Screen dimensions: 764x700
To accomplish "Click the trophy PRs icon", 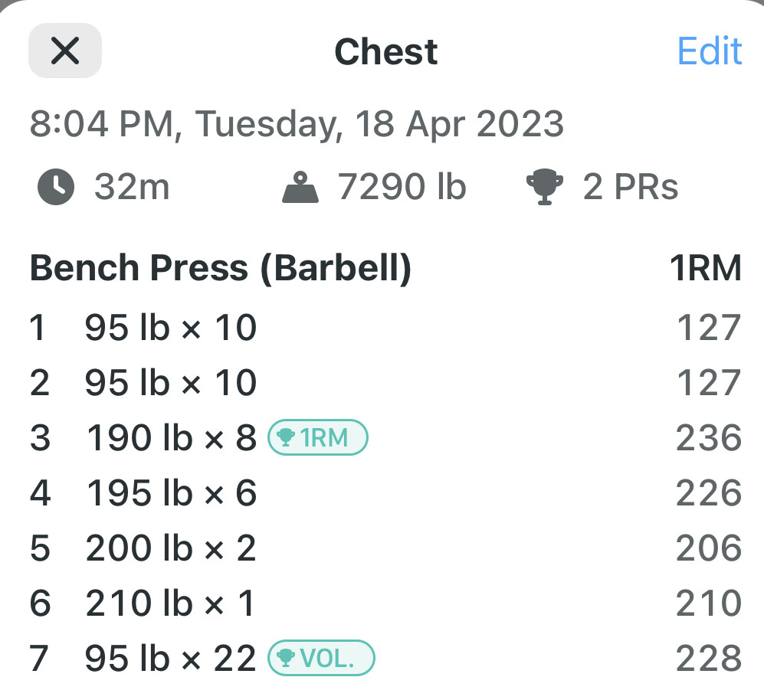I will coord(545,187).
